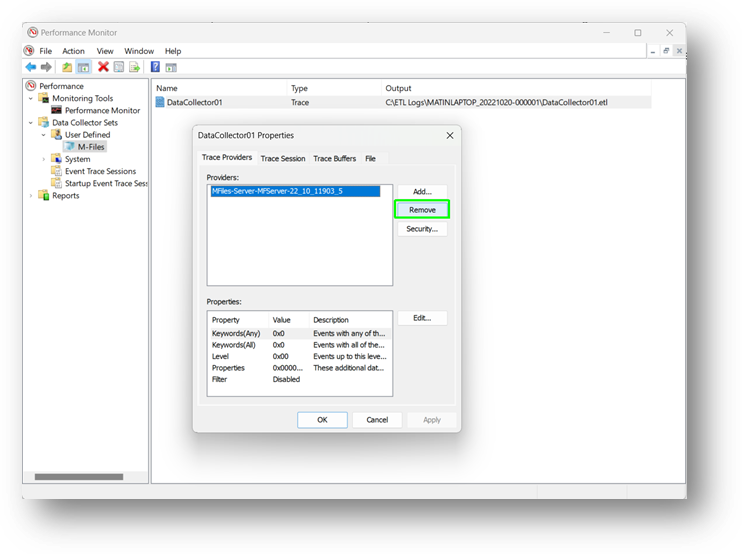Image resolution: width=742 pixels, height=554 pixels.
Task: Click the M-Files collector set icon
Action: point(70,147)
